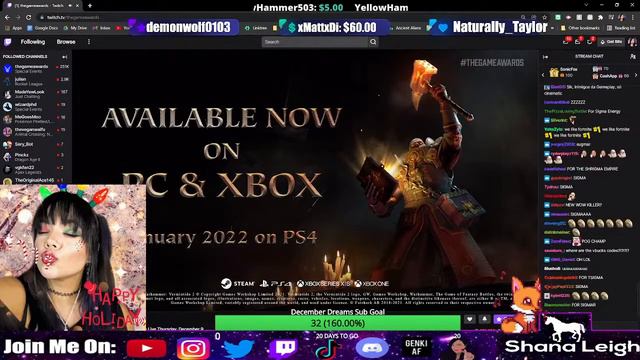Open the Inbox bookmark
This screenshot has width=640, height=360.
pos(102,28)
